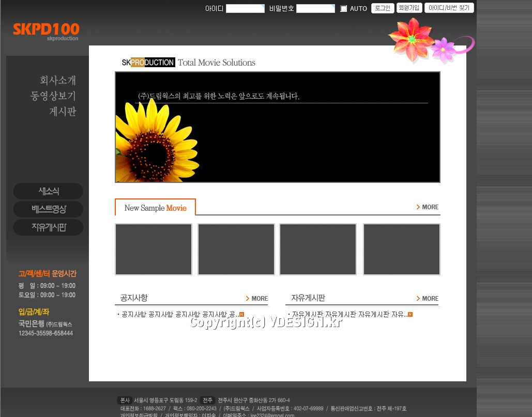Click the 자유게시판 sidebar button
The width and height of the screenshot is (532, 417).
point(48,227)
